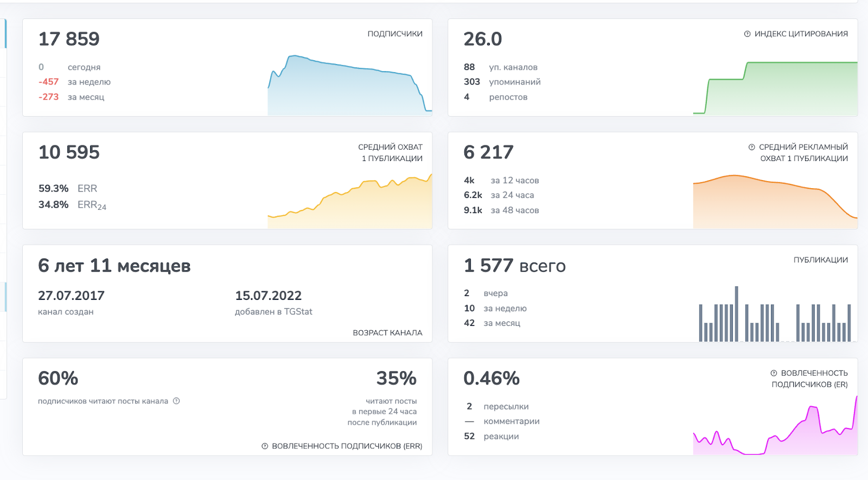Click 'комментарии' row

pyautogui.click(x=502, y=421)
